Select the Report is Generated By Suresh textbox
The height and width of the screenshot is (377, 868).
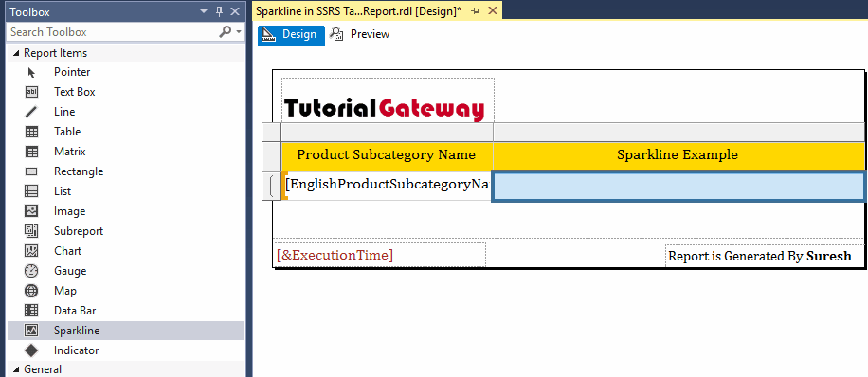(x=764, y=257)
